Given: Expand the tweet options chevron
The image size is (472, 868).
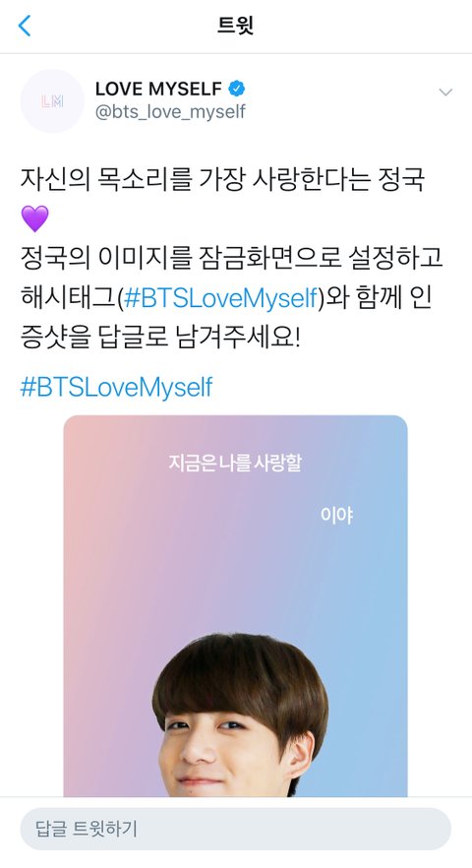Looking at the screenshot, I should pos(445,92).
